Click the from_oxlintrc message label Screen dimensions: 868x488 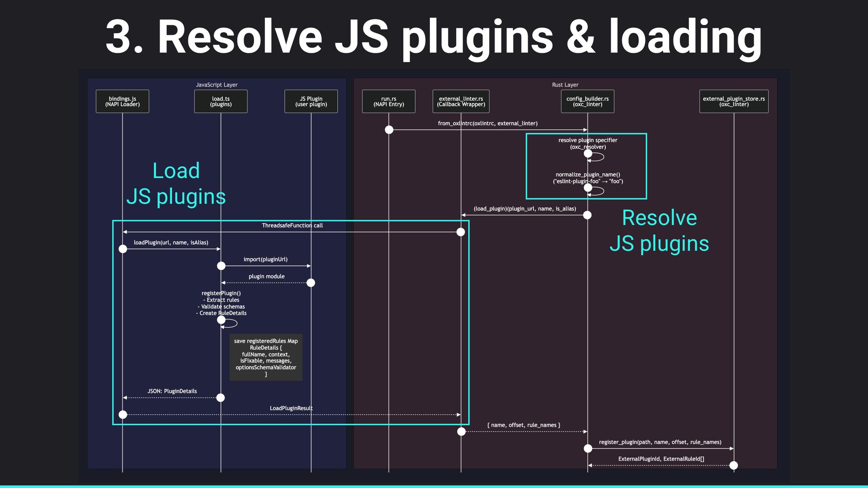click(x=487, y=123)
